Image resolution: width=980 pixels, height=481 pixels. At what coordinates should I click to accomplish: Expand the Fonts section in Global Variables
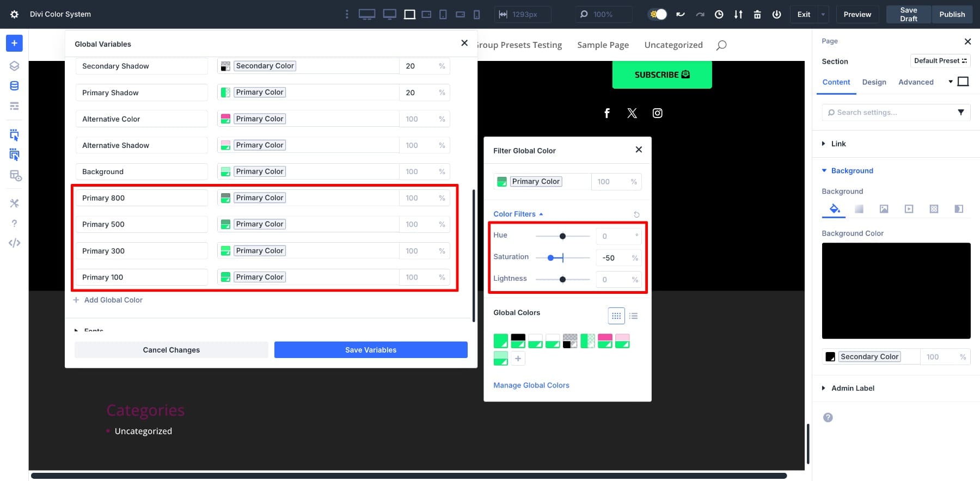(x=89, y=330)
